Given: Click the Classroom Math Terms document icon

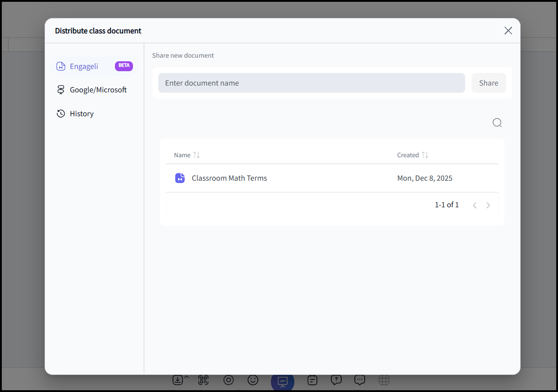Looking at the screenshot, I should (180, 178).
